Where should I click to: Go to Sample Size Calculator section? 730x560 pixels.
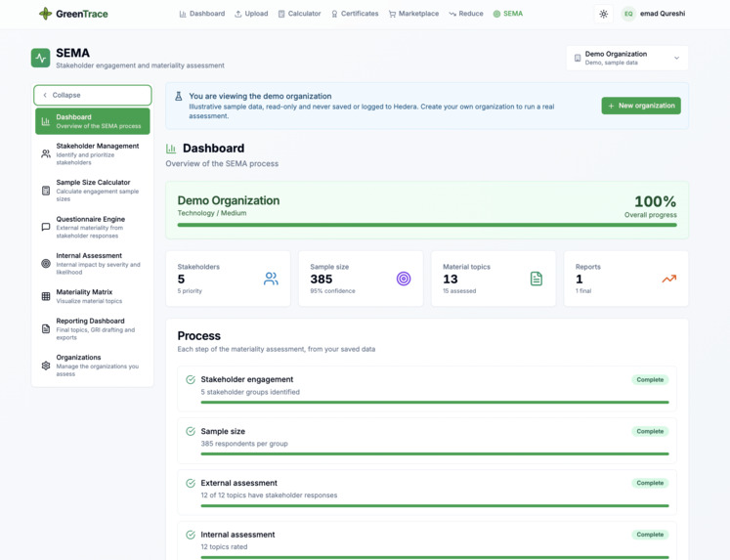pos(93,191)
